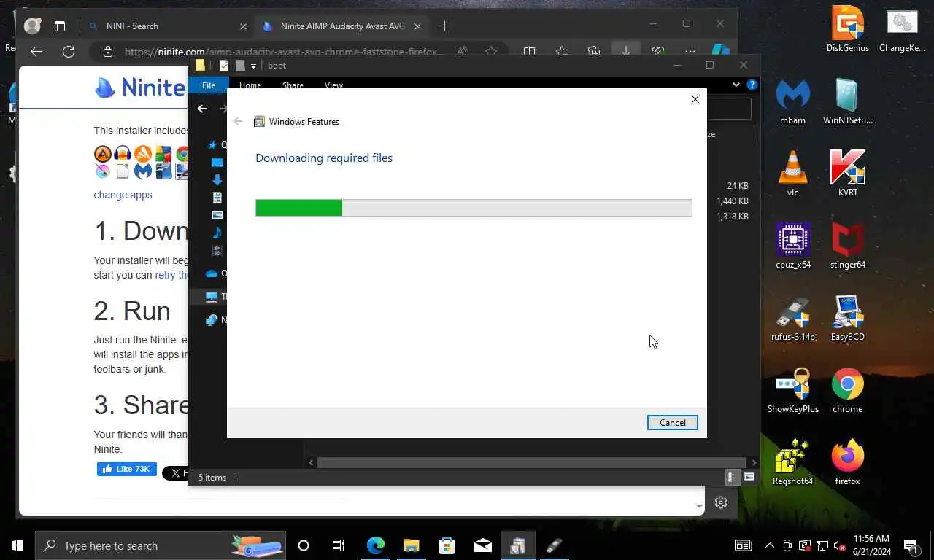
Task: Open stinger64 desktop shortcut
Action: click(x=847, y=246)
